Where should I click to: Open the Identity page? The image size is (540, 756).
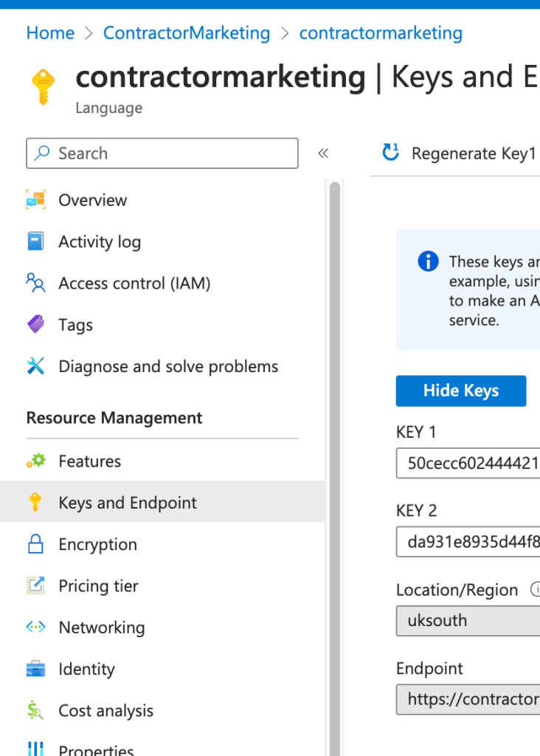click(x=162, y=669)
